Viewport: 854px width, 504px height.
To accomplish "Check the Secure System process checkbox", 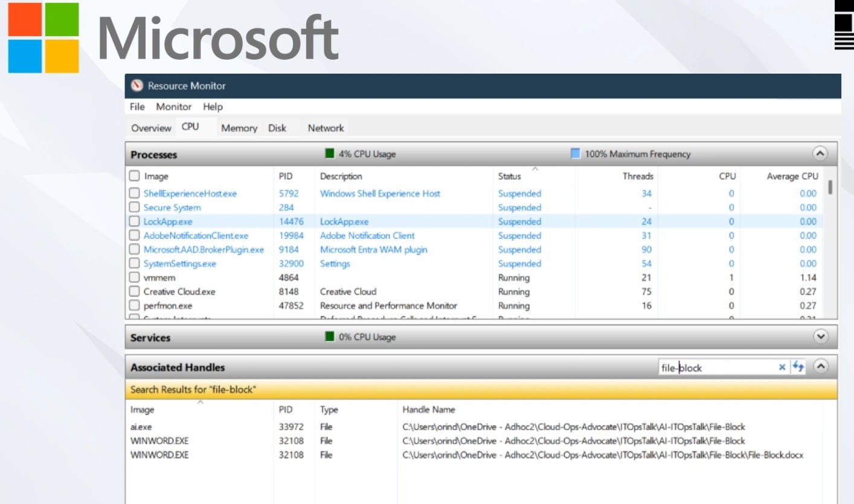I will tap(135, 208).
